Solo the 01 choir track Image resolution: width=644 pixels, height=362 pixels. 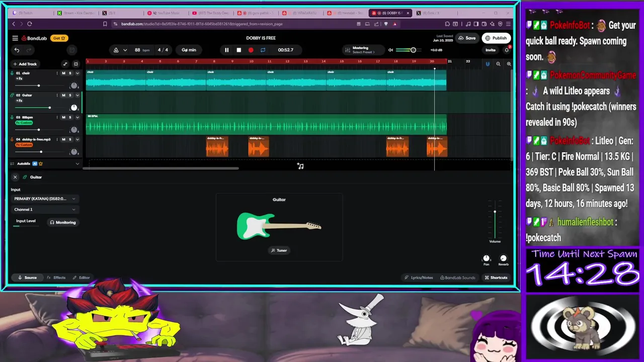pyautogui.click(x=70, y=73)
